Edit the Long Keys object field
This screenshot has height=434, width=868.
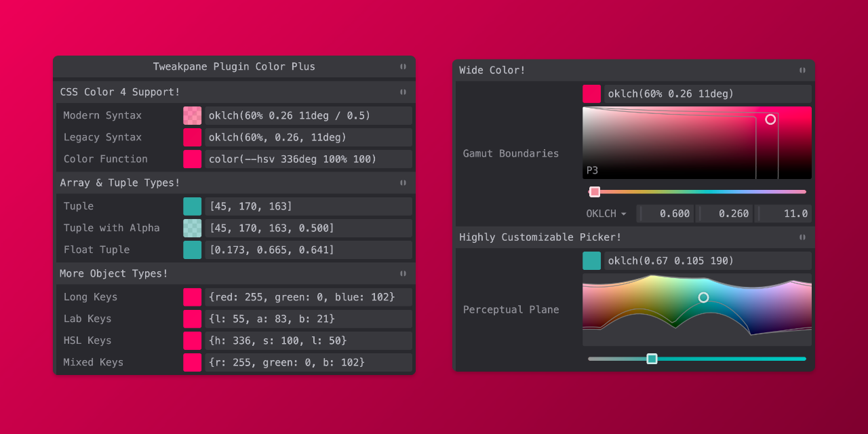[x=309, y=297]
